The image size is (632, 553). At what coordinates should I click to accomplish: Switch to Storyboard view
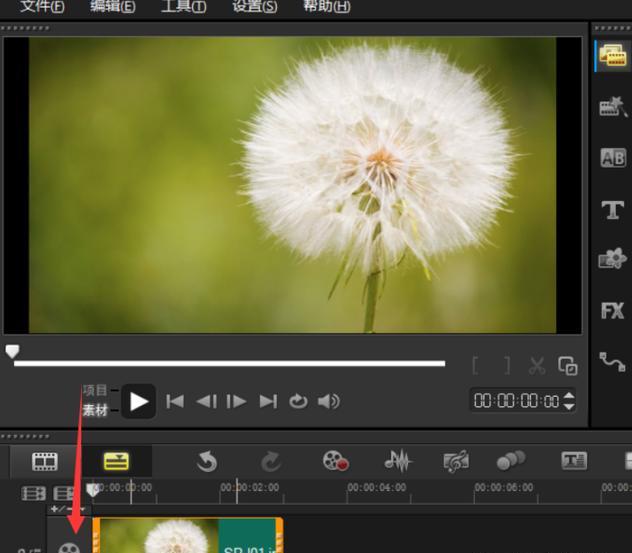44,461
